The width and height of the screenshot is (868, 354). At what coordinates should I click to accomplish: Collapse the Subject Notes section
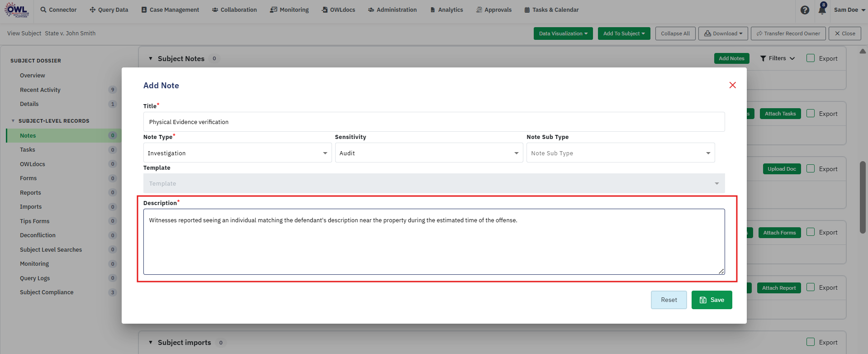click(151, 58)
